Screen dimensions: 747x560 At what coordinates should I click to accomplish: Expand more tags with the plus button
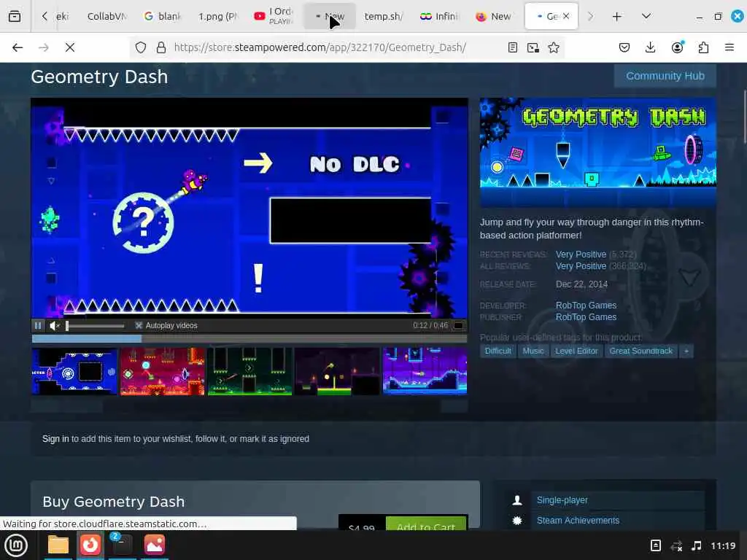[x=686, y=351]
